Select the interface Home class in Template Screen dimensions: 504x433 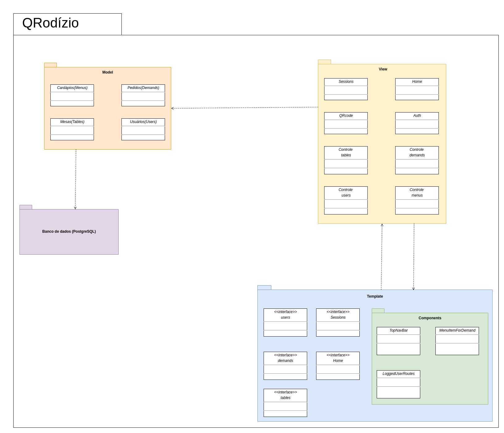[x=338, y=366]
